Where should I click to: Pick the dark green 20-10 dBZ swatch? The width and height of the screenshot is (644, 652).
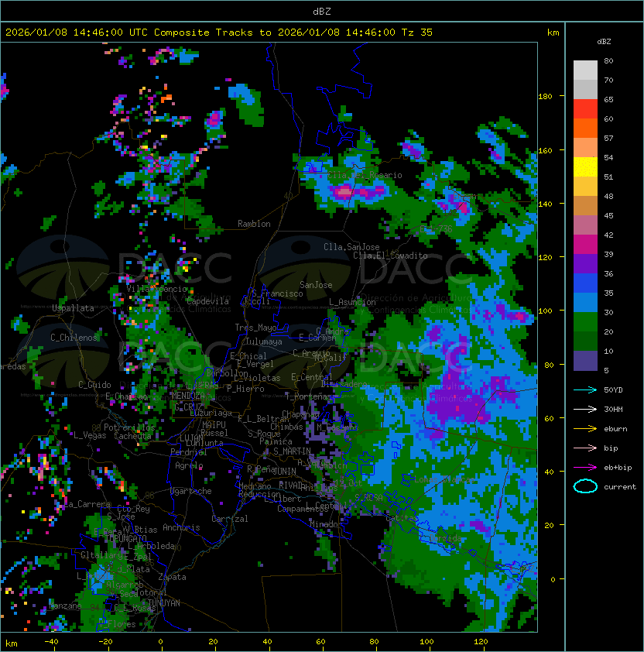[585, 341]
